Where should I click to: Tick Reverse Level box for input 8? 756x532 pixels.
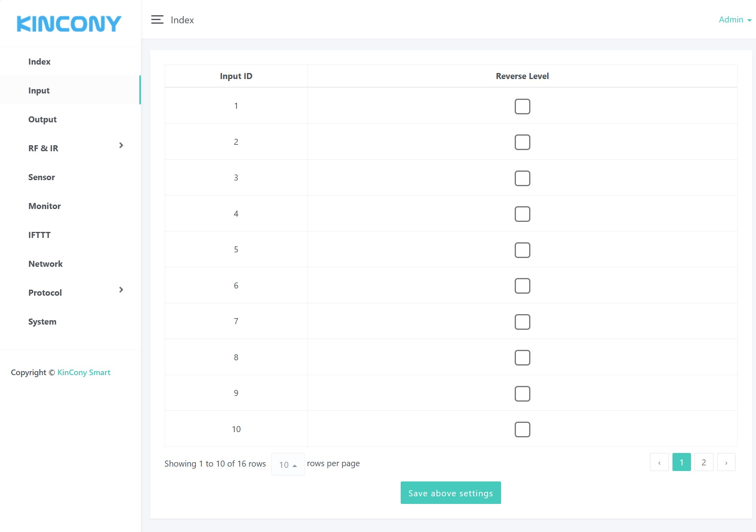tap(522, 357)
